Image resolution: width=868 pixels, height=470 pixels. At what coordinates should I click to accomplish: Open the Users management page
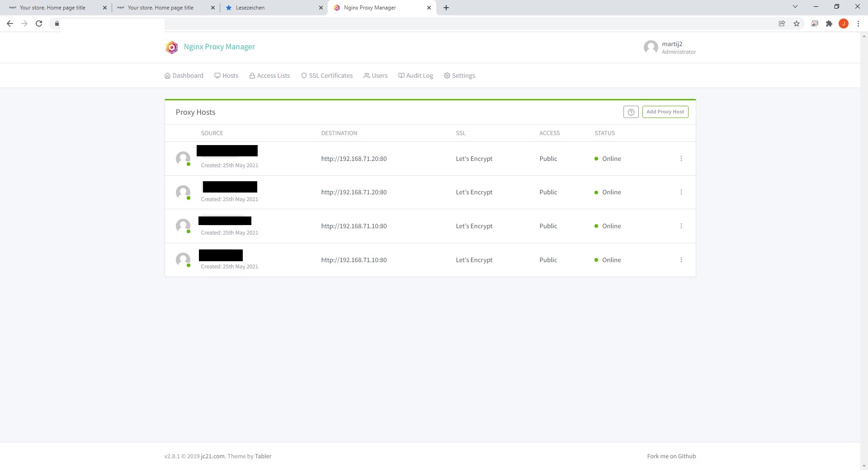pyautogui.click(x=375, y=75)
